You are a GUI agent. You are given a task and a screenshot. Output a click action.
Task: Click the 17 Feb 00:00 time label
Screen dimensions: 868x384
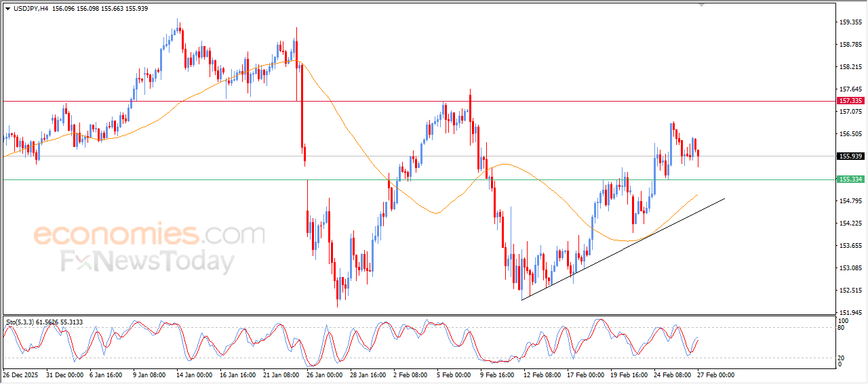[585, 375]
